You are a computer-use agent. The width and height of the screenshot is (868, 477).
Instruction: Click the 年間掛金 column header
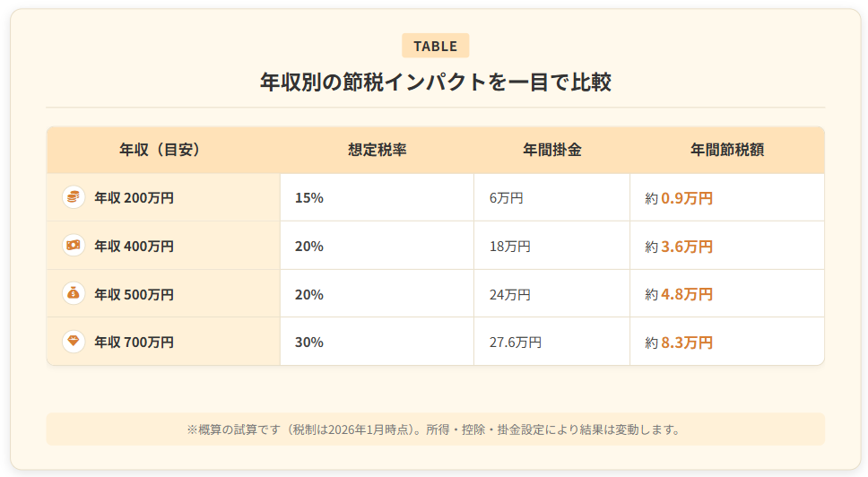pos(551,150)
